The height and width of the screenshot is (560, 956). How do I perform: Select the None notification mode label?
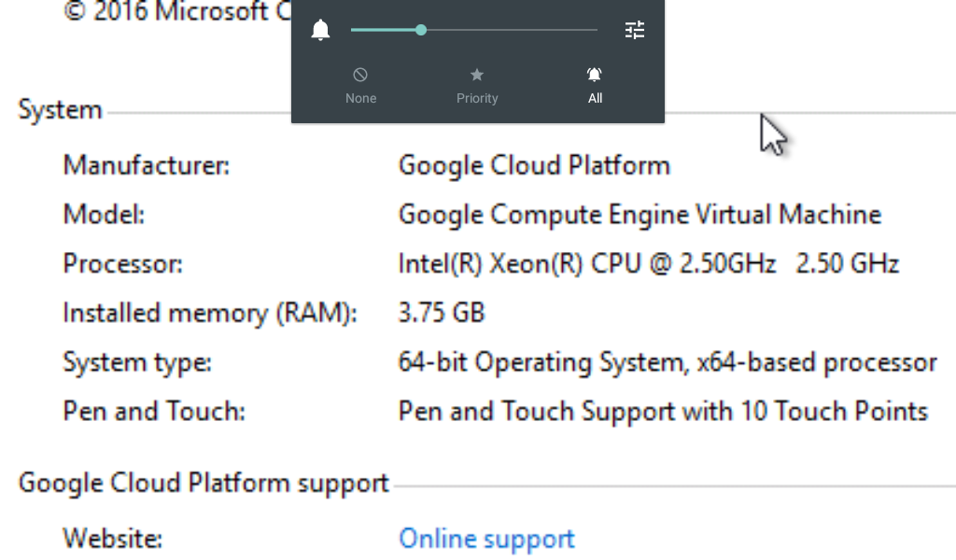pyautogui.click(x=360, y=98)
